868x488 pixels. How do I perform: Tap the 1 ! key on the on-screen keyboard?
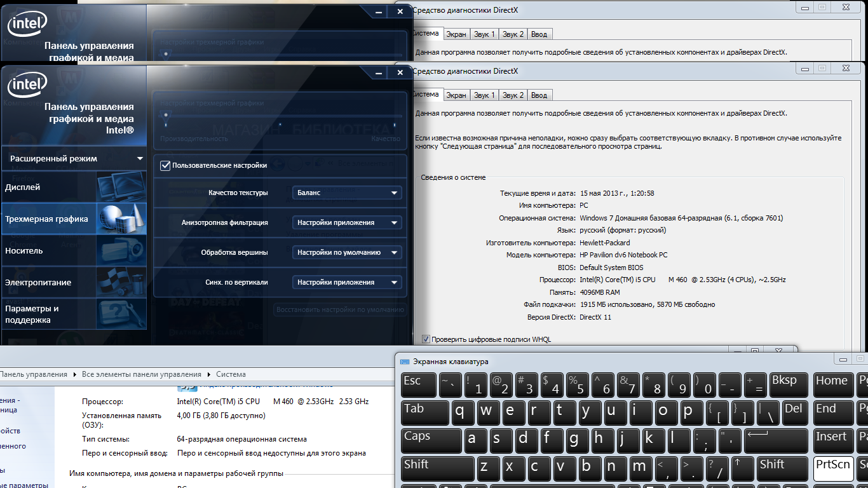tap(476, 384)
